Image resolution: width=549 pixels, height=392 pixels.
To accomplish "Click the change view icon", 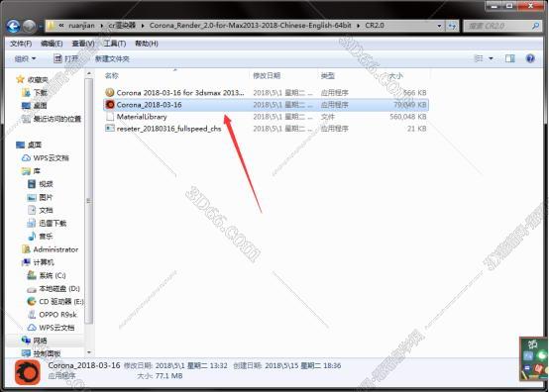I will tap(479, 58).
